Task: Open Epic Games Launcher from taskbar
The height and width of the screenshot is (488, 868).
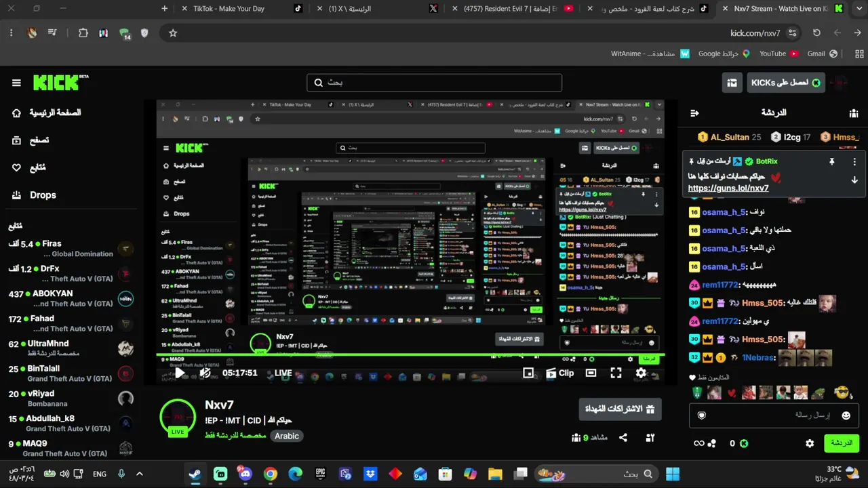Action: (x=320, y=474)
